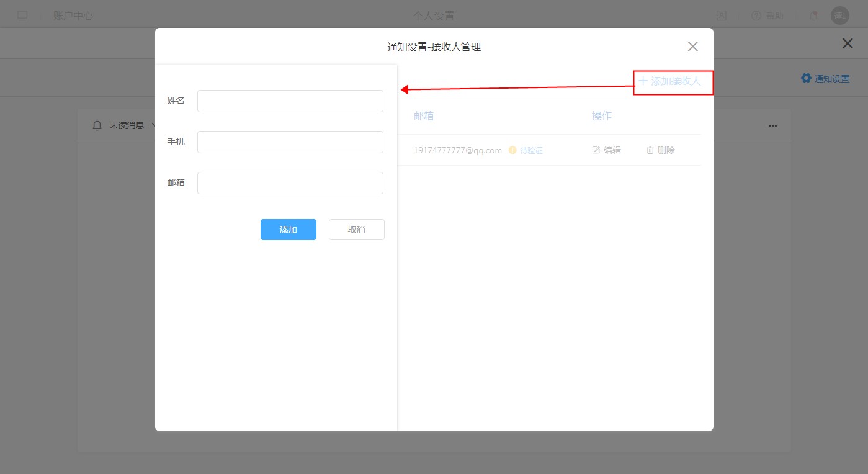Image resolution: width=868 pixels, height=474 pixels.
Task: Focus the 姓名 name input field
Action: tap(290, 101)
